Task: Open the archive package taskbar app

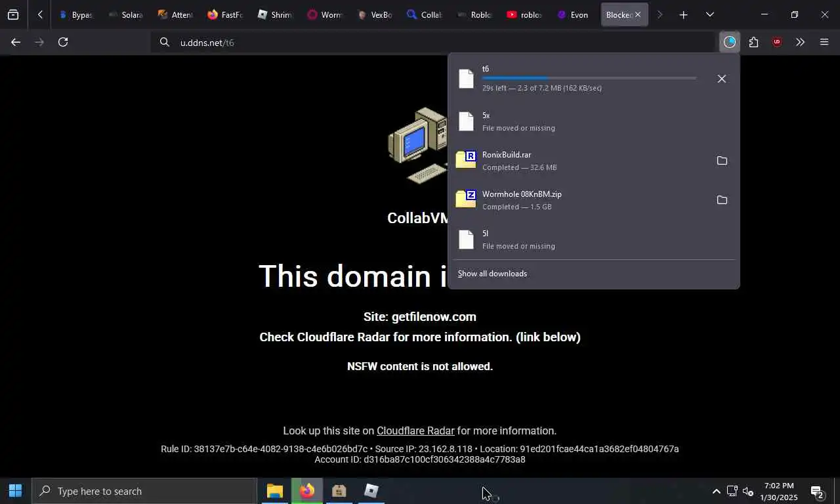Action: (339, 491)
